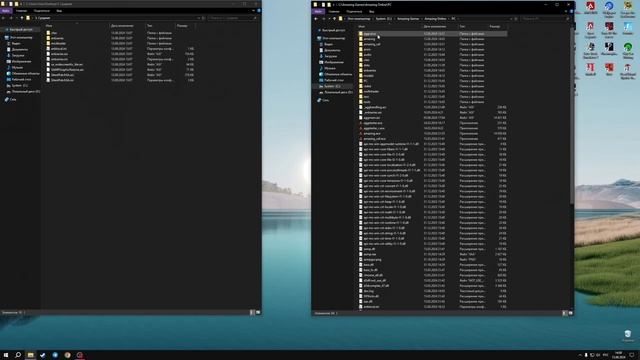Click the Amazing Games breadcrumb segment
The width and height of the screenshot is (640, 360).
(x=408, y=19)
